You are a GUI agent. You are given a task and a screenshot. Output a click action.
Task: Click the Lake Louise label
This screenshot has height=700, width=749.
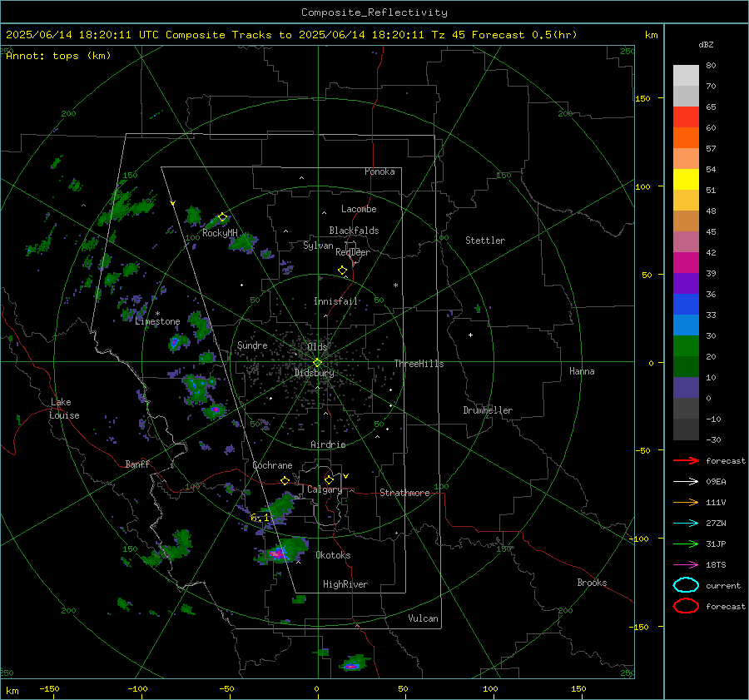[x=64, y=409]
